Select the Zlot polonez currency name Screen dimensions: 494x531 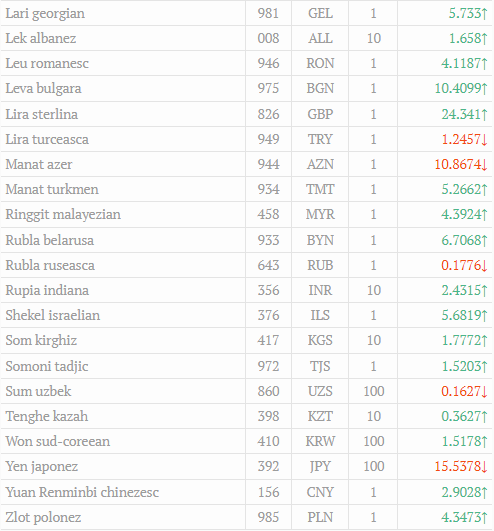click(x=43, y=517)
